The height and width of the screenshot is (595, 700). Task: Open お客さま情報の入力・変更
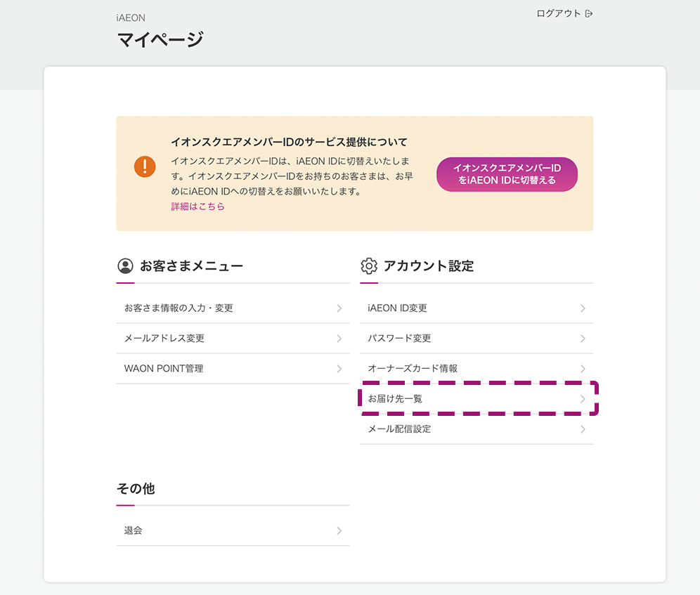pos(233,308)
